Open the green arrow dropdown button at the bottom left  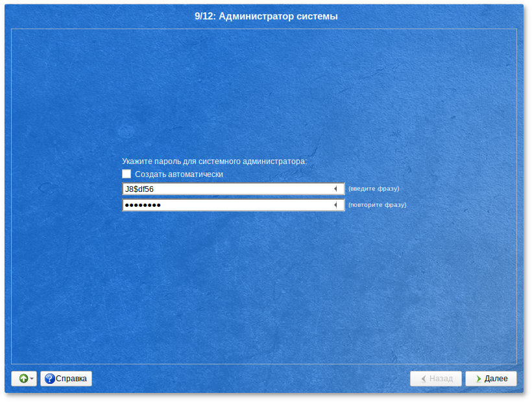click(x=24, y=378)
